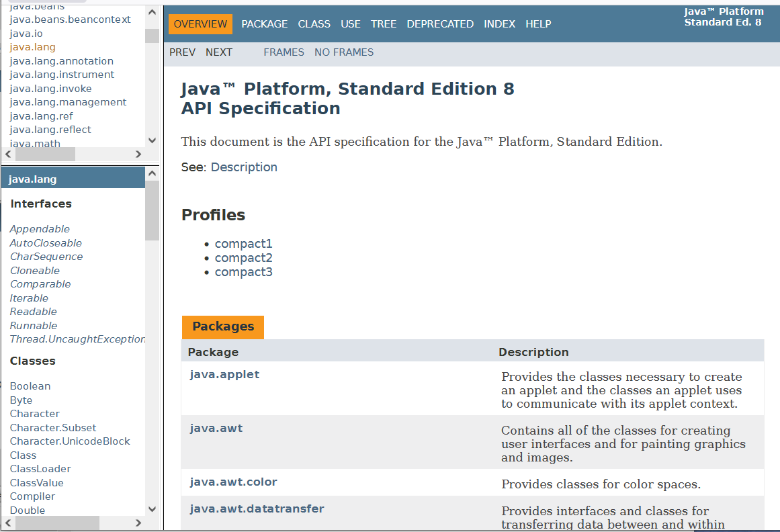This screenshot has width=780, height=532.
Task: Open the Character.UnicodeBlock class
Action: [69, 441]
